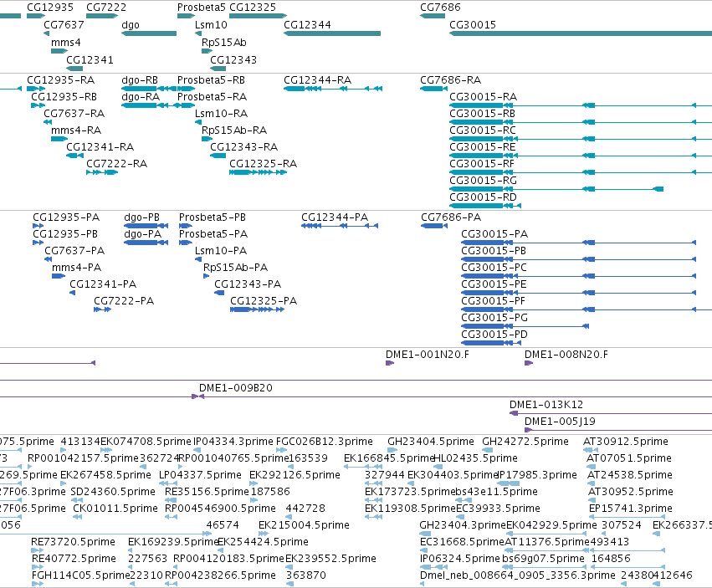Click the CG12325 gene label

click(253, 8)
